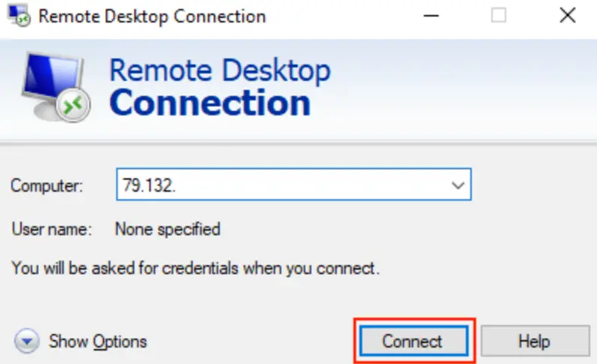Screen dimensions: 597x364
Task: Click the grayed-out maximize window button
Action: (x=499, y=16)
